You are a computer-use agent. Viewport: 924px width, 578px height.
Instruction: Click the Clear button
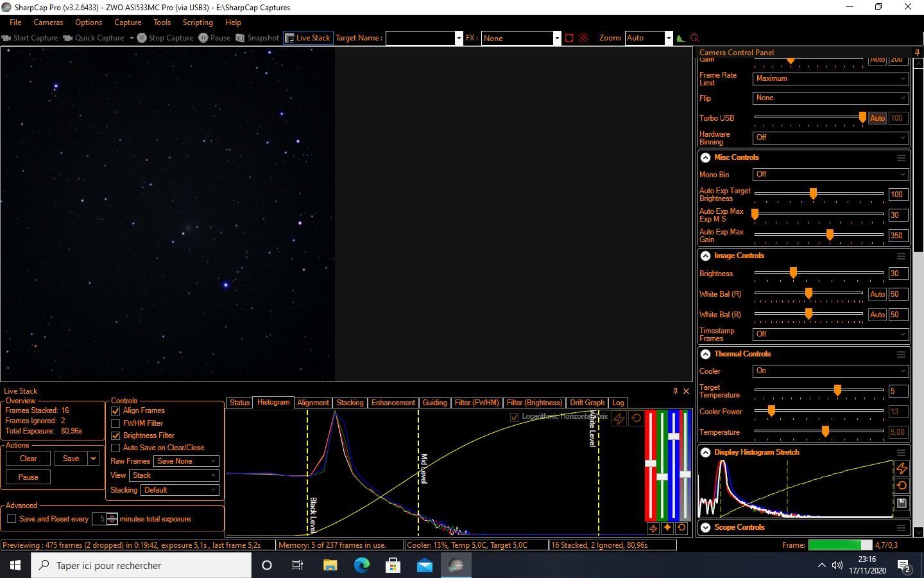[28, 459]
